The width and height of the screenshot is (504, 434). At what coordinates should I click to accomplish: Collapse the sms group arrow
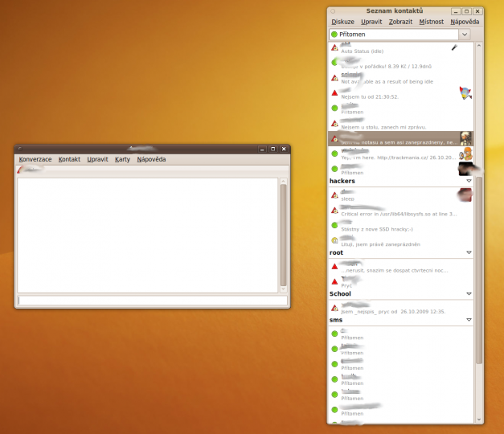coord(469,320)
